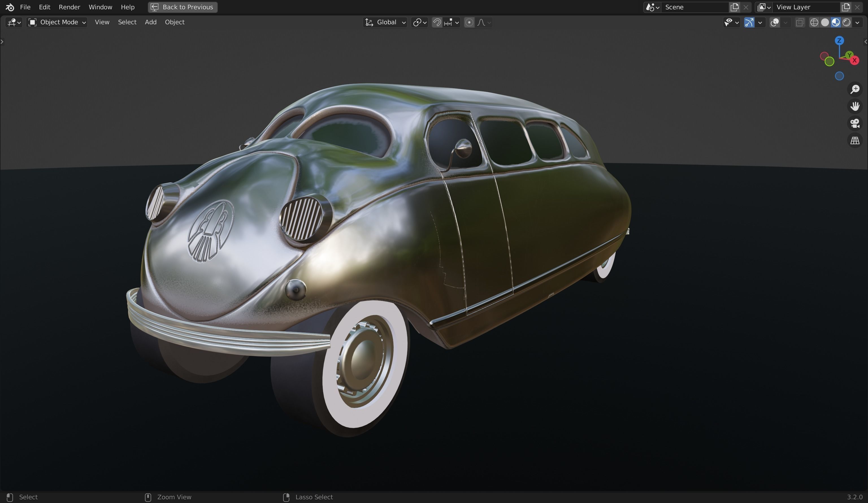Open the Window menu
Image resolution: width=868 pixels, height=503 pixels.
coord(100,7)
